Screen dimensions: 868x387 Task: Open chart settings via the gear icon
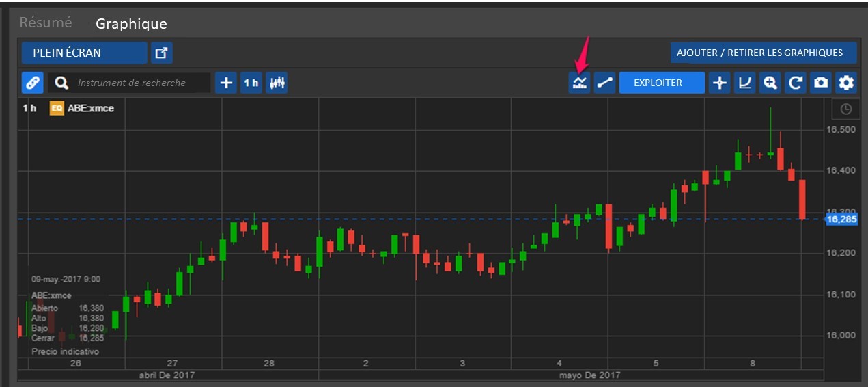pos(846,83)
